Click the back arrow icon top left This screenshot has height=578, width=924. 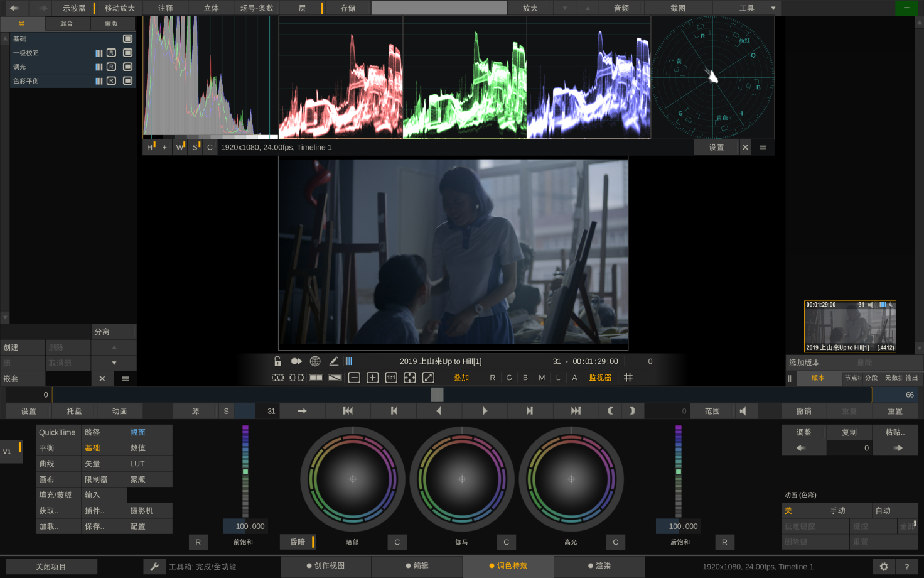point(14,8)
